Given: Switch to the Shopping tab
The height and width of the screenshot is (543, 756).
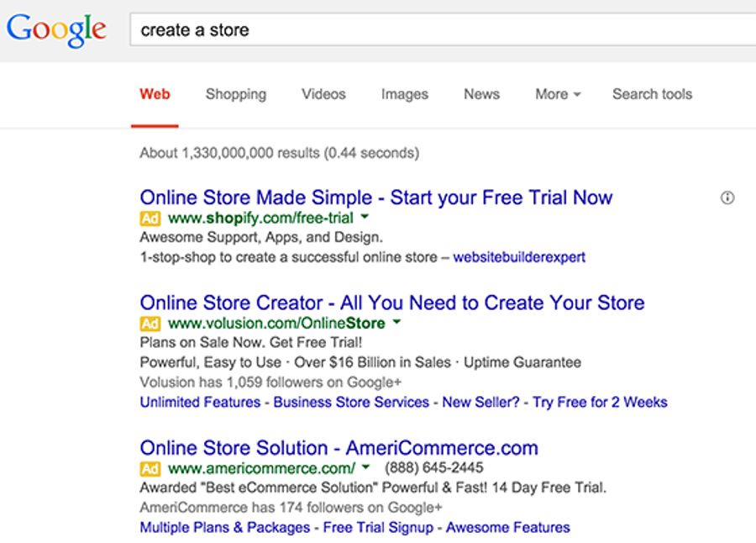Looking at the screenshot, I should [236, 94].
